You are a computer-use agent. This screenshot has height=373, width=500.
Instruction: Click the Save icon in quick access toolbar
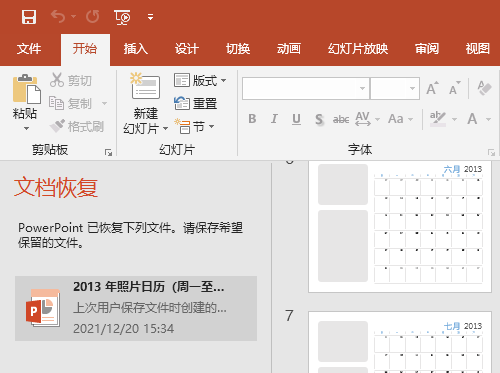tap(29, 17)
